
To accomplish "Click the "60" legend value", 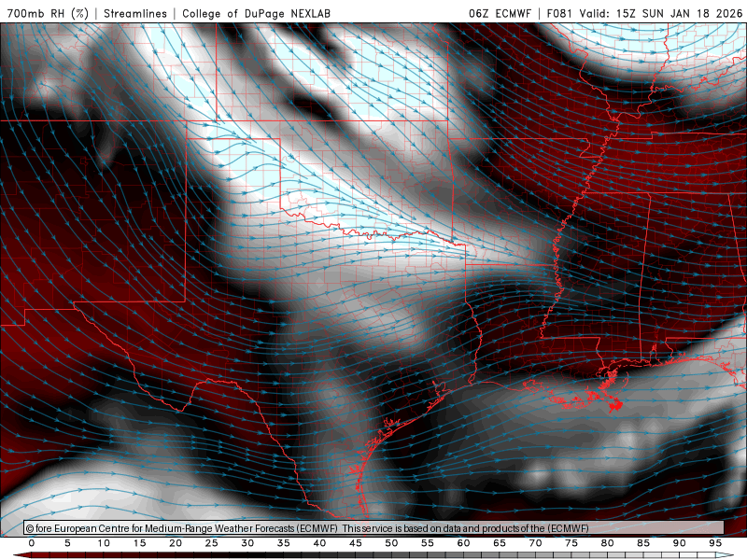I will coord(463,543).
